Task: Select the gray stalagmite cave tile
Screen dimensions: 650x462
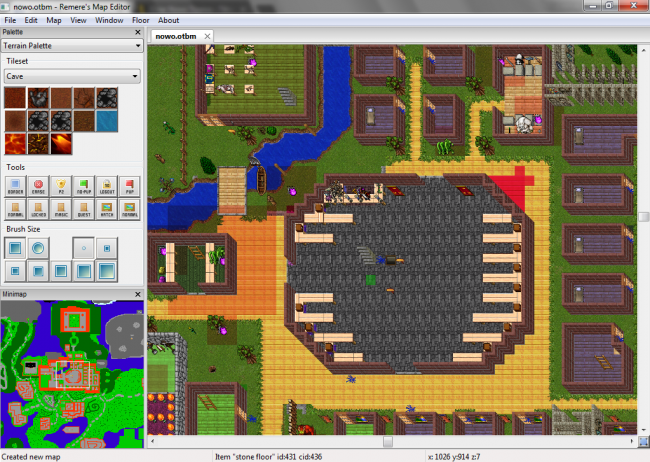Action: (38, 98)
